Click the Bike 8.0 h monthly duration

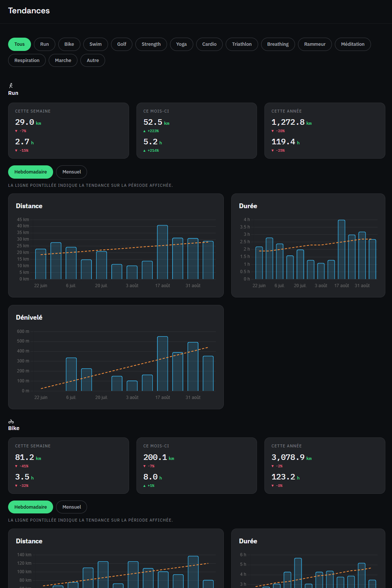pos(153,477)
